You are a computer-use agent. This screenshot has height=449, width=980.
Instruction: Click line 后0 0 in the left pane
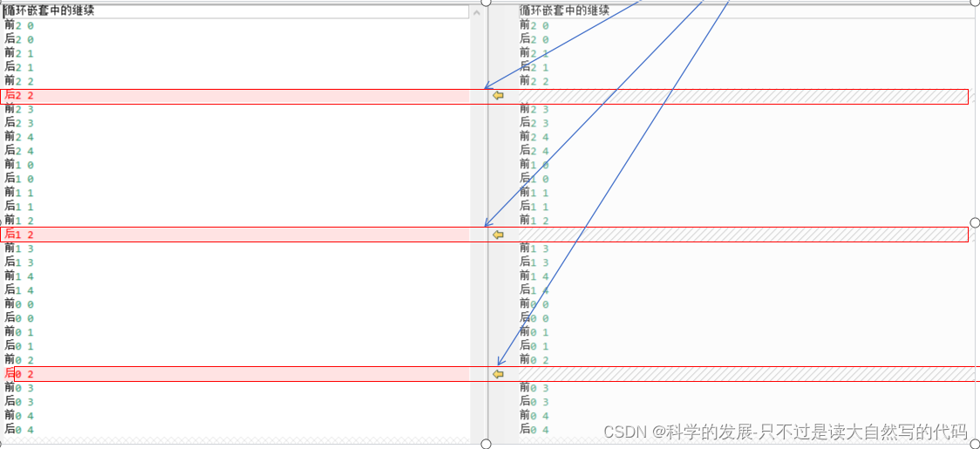pos(19,317)
